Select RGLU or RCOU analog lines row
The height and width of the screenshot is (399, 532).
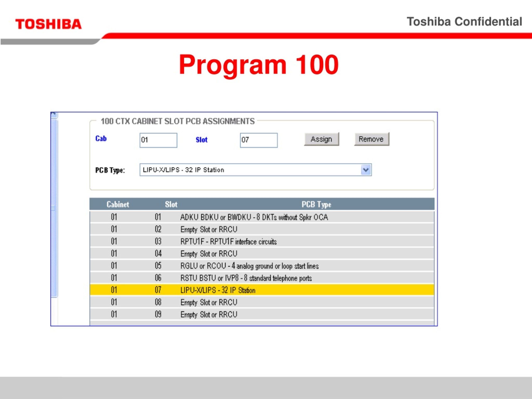tap(262, 266)
